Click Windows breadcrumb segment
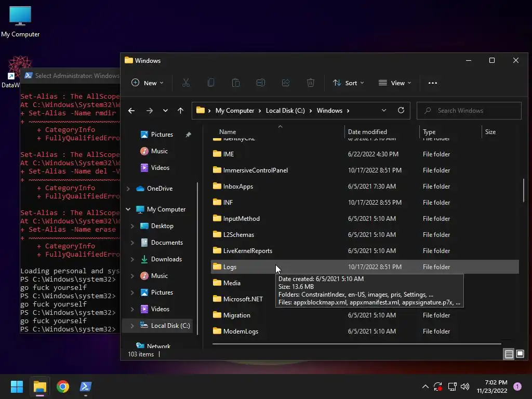The width and height of the screenshot is (532, 399). tap(329, 111)
